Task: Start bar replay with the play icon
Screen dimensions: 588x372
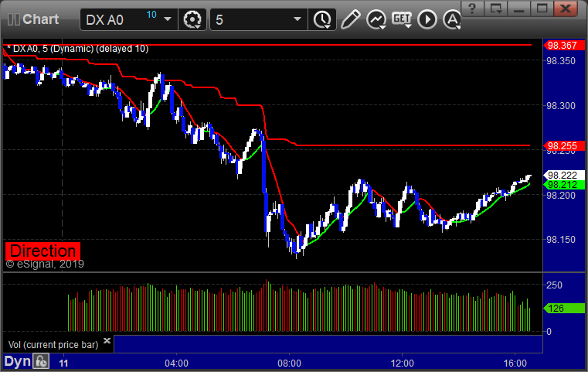Action: 427,19
